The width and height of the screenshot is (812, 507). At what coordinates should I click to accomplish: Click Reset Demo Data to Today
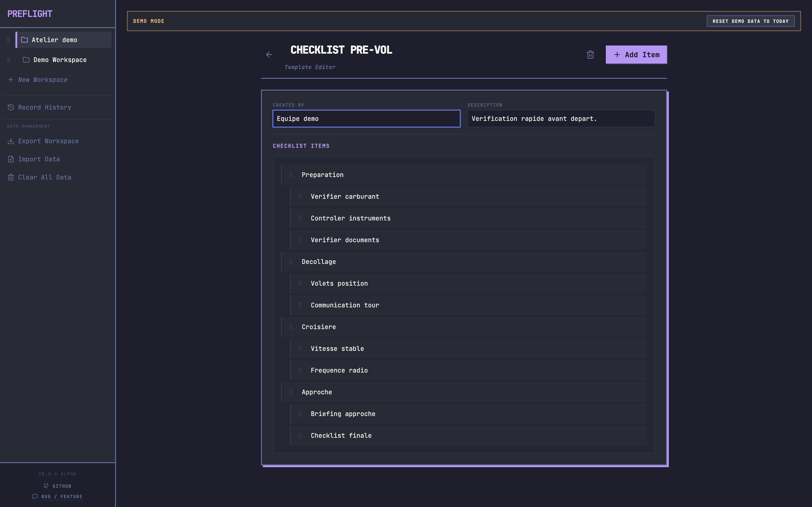click(x=750, y=21)
